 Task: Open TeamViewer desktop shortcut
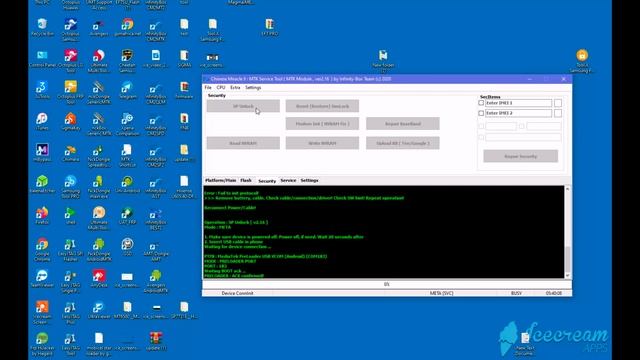pos(42,278)
